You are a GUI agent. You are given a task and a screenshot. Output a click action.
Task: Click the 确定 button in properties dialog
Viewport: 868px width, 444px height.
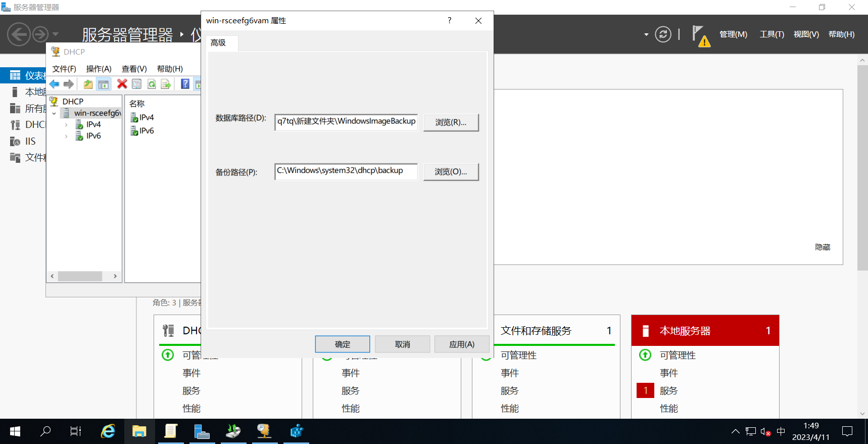343,344
